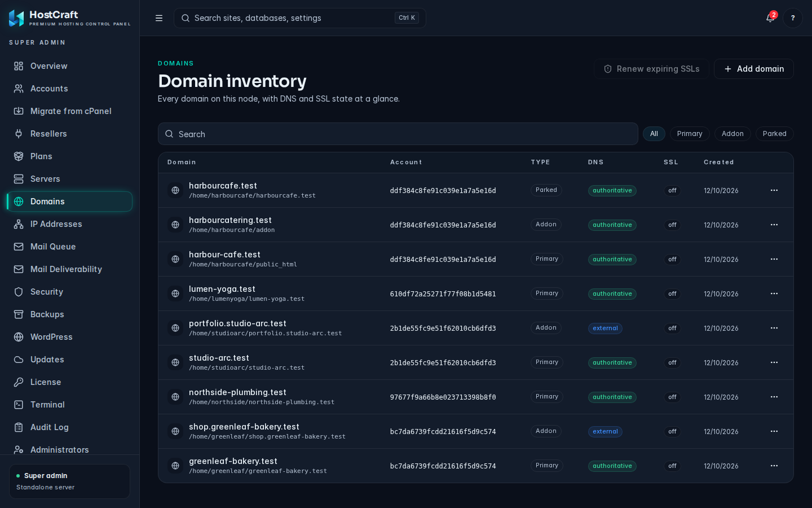Open Mail Deliverability
The image size is (812, 508).
(70, 269)
